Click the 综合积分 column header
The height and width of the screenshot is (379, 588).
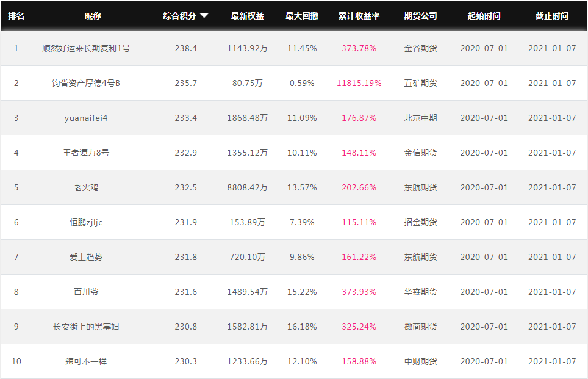179,16
